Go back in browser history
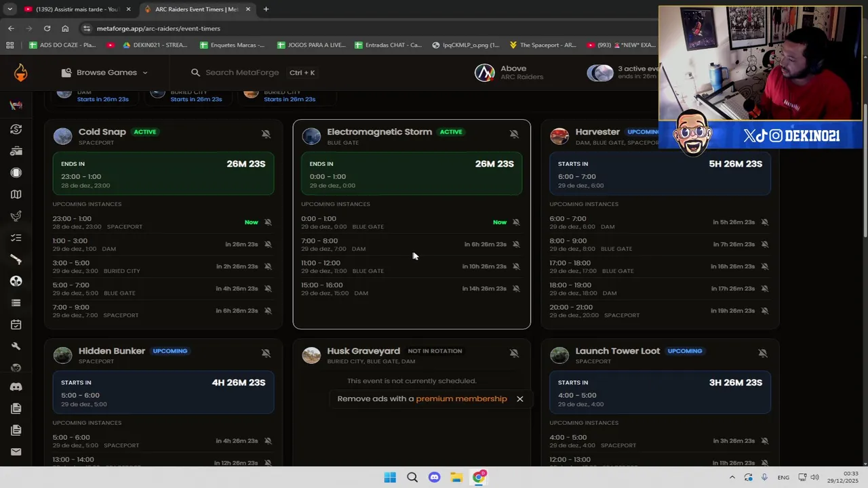 click(x=11, y=28)
